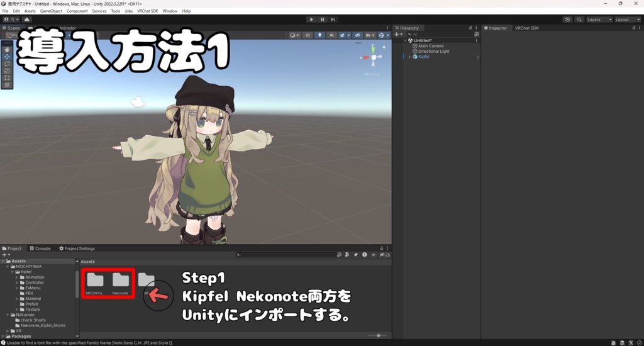Click status bar font error message
644x346 pixels.
[x=87, y=343]
